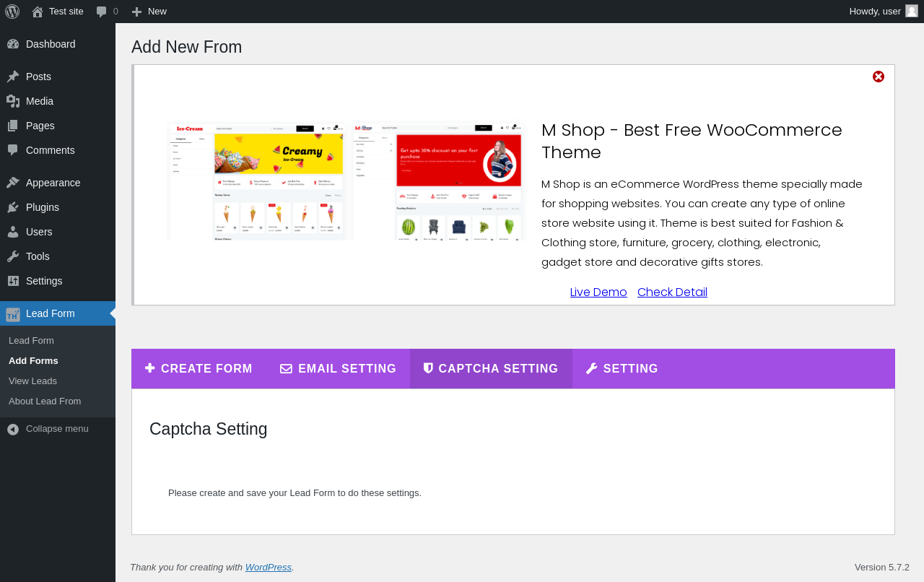This screenshot has width=924, height=582.
Task: Click the Test site home icon
Action: tap(38, 12)
